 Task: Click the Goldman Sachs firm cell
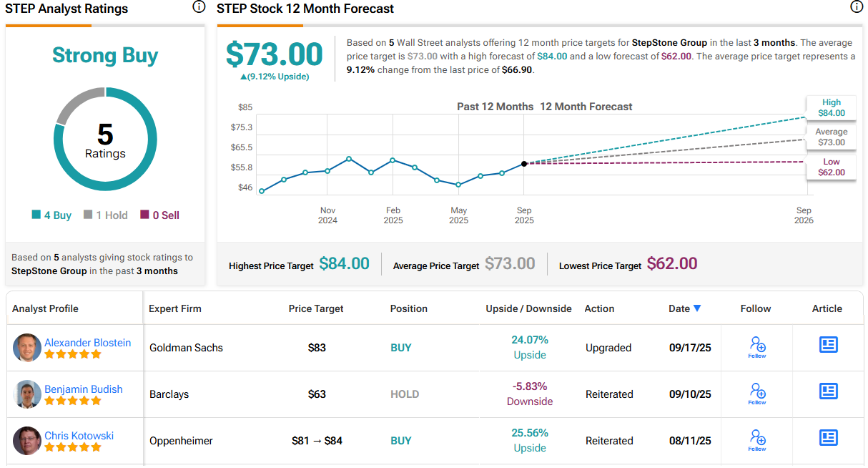pyautogui.click(x=186, y=348)
